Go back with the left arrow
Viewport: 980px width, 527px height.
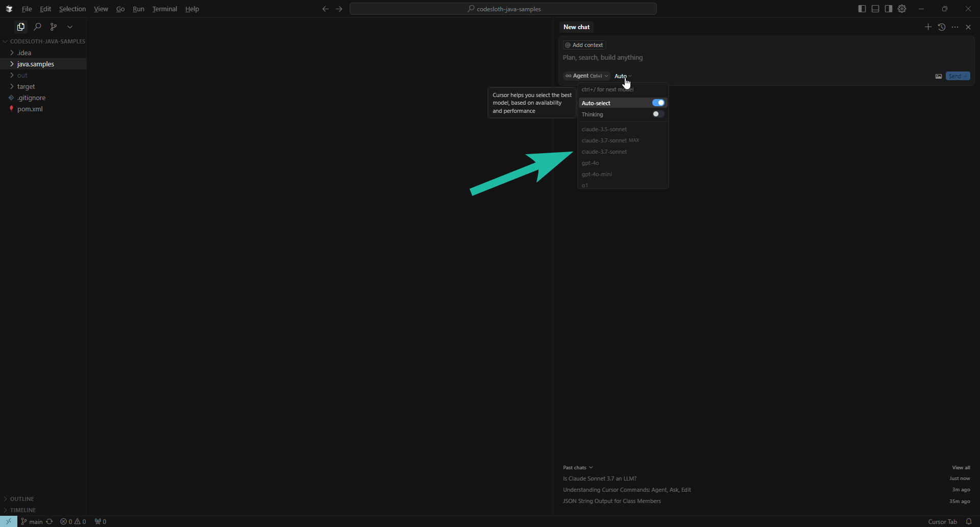click(x=325, y=9)
